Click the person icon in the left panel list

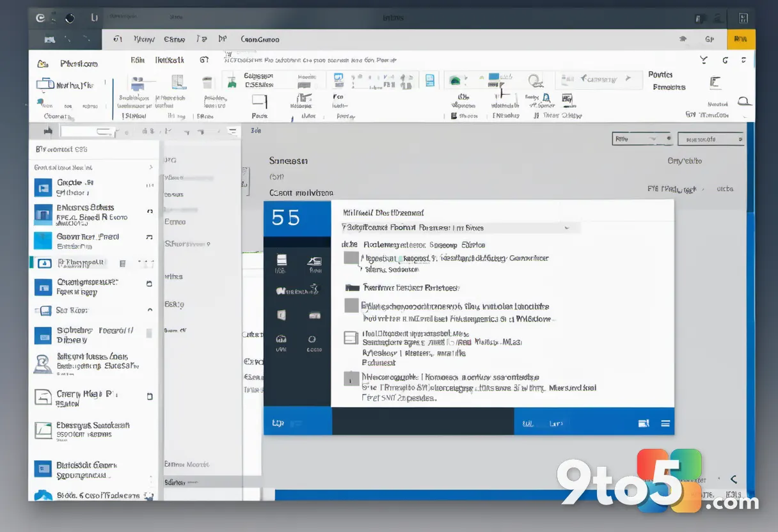pyautogui.click(x=43, y=363)
